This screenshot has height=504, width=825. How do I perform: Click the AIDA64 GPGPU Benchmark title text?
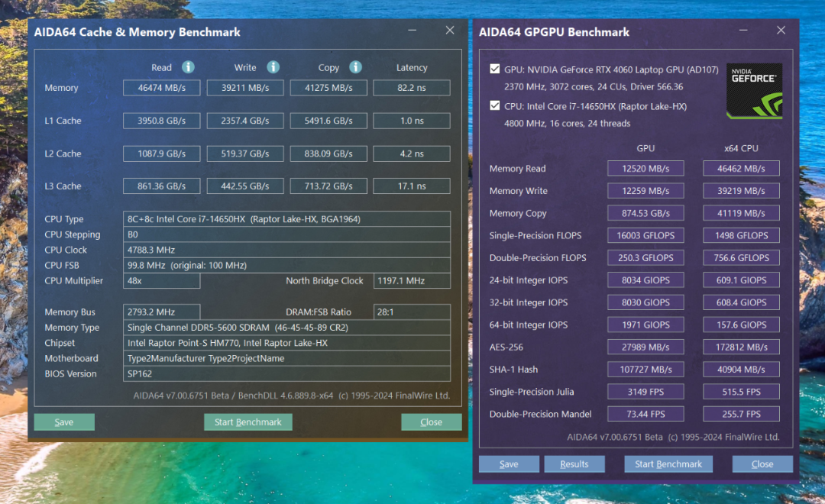(x=554, y=32)
